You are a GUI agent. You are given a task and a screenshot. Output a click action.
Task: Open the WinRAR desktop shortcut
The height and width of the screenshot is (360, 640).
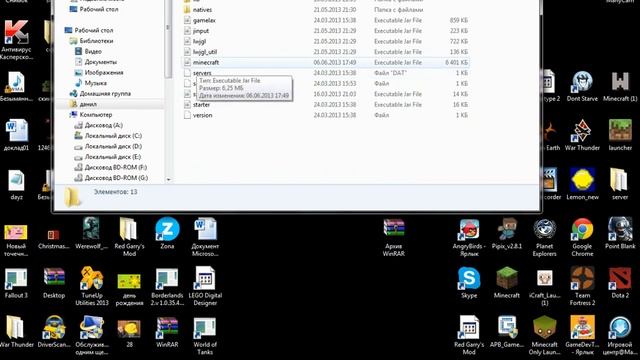[x=167, y=332]
